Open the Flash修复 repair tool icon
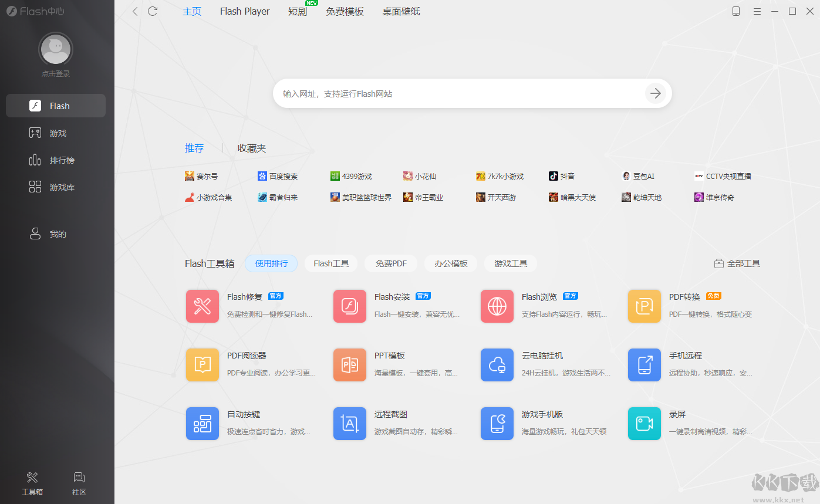 pos(203,306)
